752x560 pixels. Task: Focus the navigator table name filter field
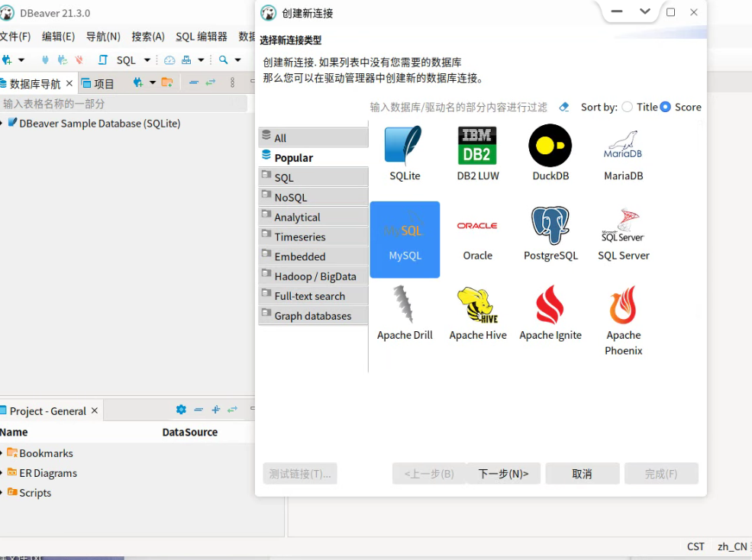coord(124,104)
